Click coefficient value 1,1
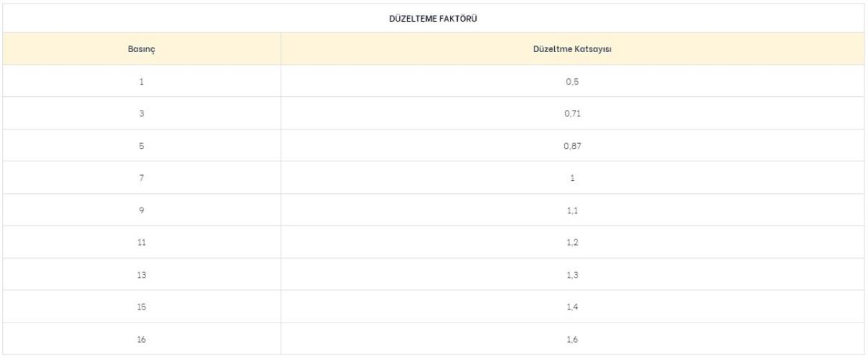The image size is (868, 358). [573, 210]
